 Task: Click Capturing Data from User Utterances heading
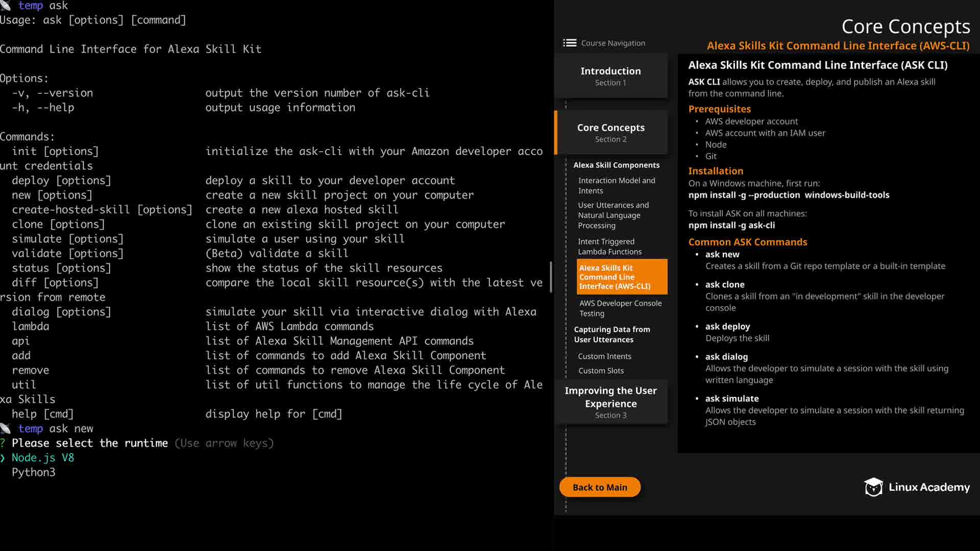[611, 334]
